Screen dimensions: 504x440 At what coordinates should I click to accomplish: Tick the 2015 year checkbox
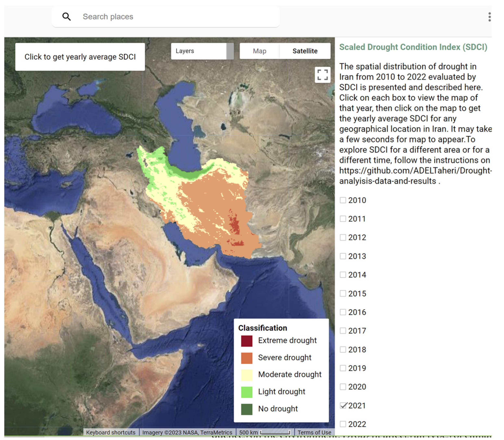tap(343, 293)
